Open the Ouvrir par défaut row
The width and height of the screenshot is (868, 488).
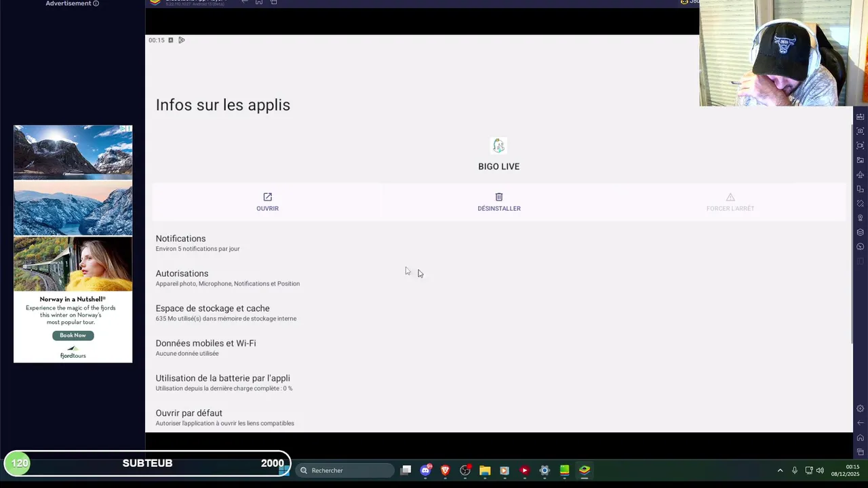[499, 418]
